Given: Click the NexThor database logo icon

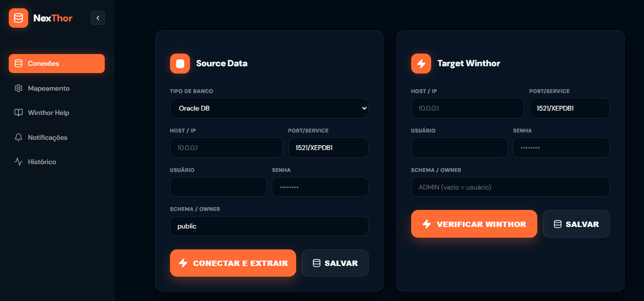Looking at the screenshot, I should (x=19, y=18).
